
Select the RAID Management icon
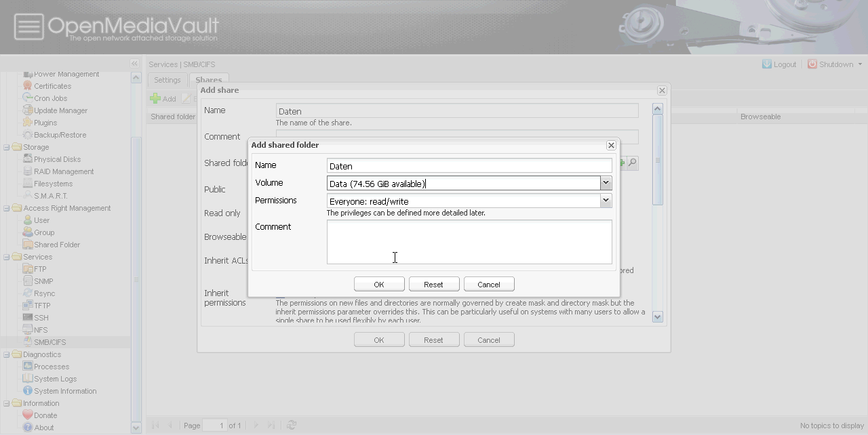pos(28,171)
